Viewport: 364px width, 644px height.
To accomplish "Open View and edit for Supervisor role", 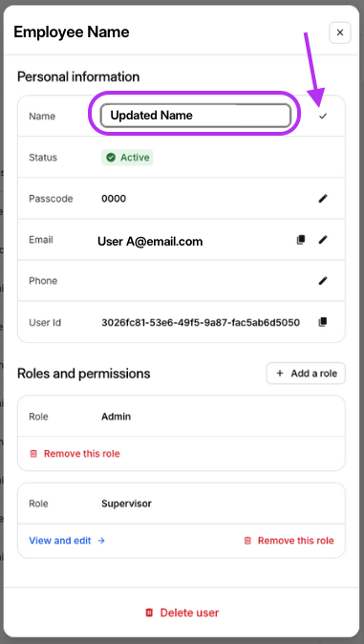I will (67, 541).
